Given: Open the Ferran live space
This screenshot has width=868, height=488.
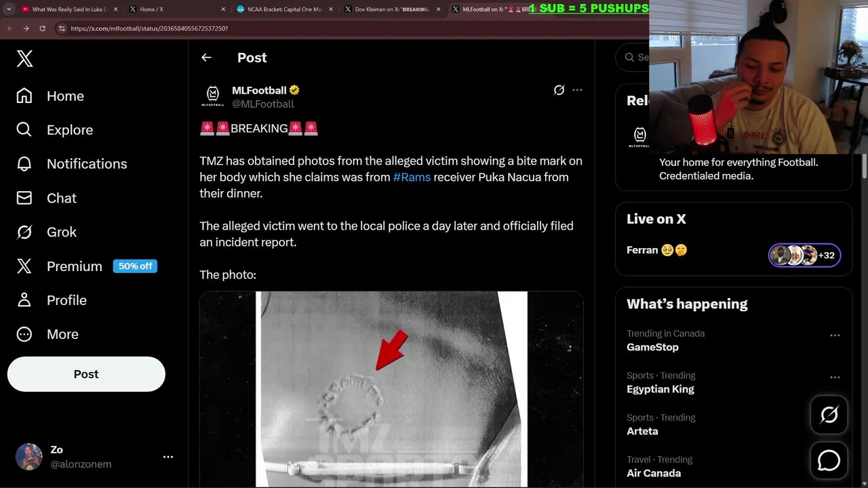Looking at the screenshot, I should 656,250.
